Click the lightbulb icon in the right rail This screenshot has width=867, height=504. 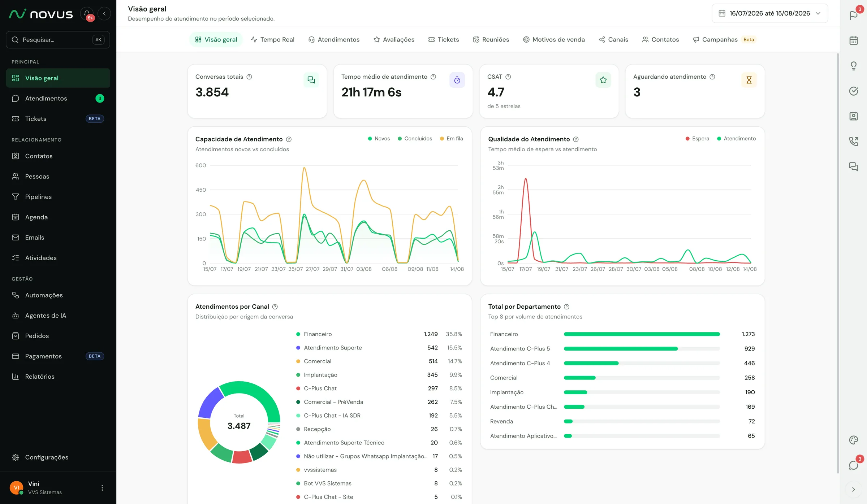point(853,66)
